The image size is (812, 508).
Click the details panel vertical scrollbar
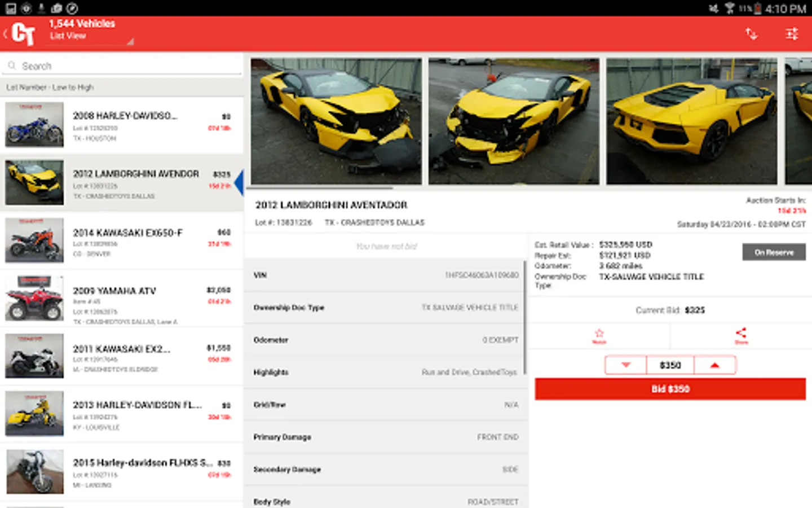point(525,317)
